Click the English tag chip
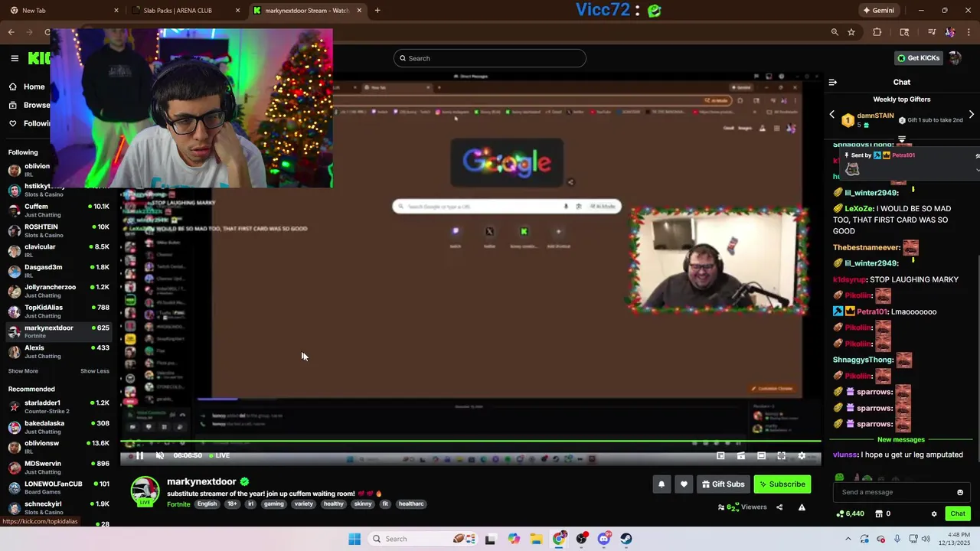This screenshot has width=980, height=551. pos(207,504)
